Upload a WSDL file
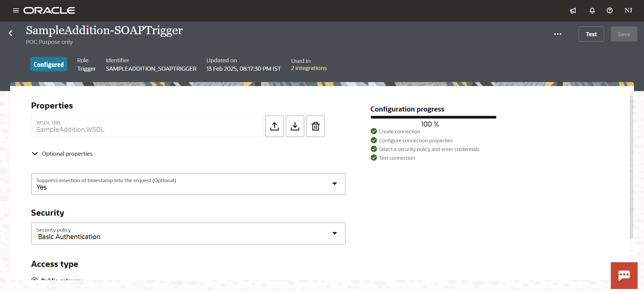 coord(274,126)
